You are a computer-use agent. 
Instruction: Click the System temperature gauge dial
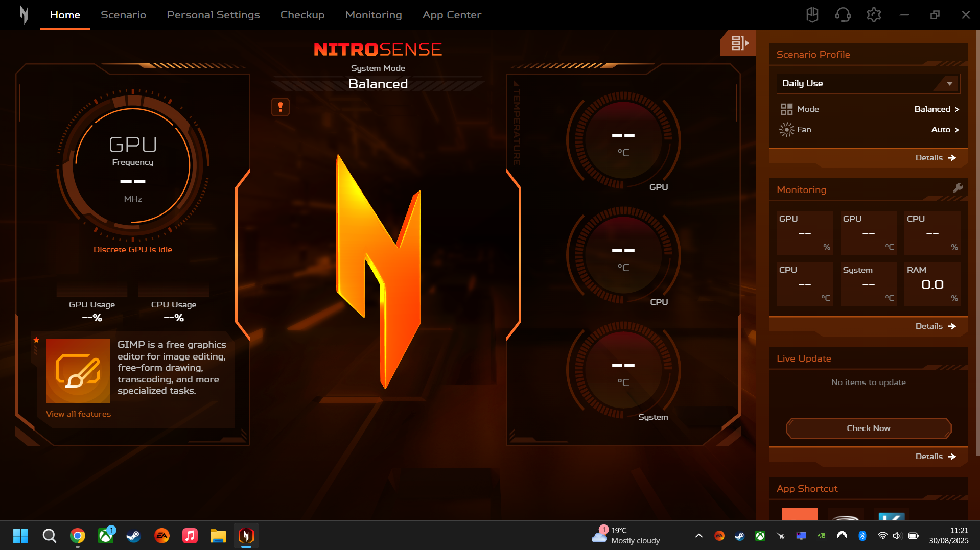[623, 370]
